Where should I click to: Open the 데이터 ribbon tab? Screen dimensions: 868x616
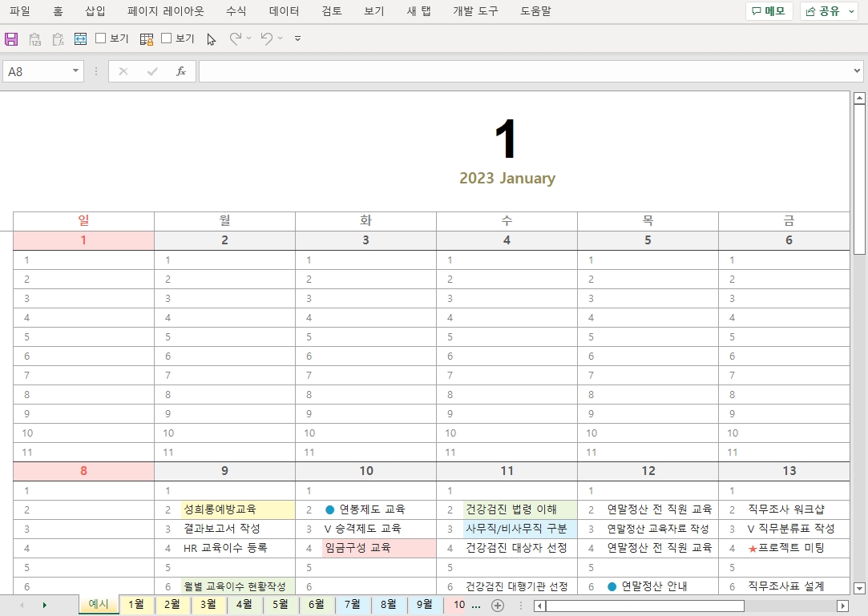coord(284,11)
